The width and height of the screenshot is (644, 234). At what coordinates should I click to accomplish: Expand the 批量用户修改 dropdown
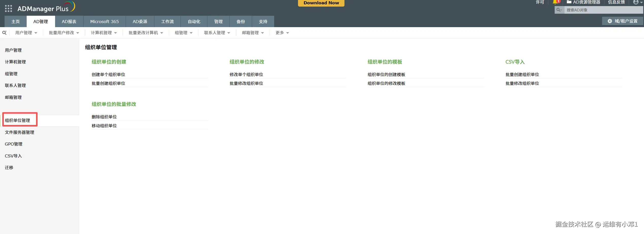[x=64, y=33]
